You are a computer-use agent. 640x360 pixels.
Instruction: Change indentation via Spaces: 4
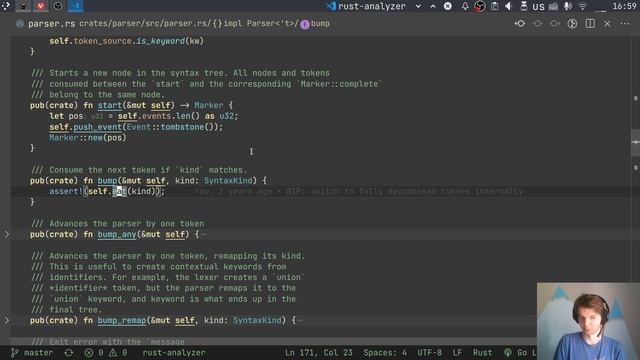pyautogui.click(x=385, y=353)
